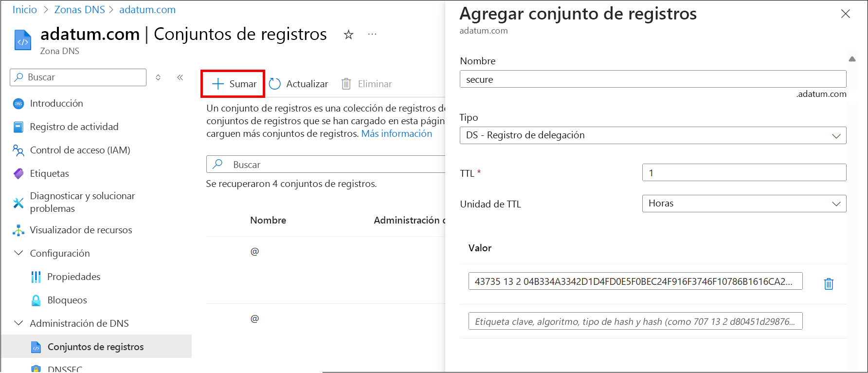Go to Zonas DNS breadcrumb
The image size is (868, 373).
tap(80, 10)
